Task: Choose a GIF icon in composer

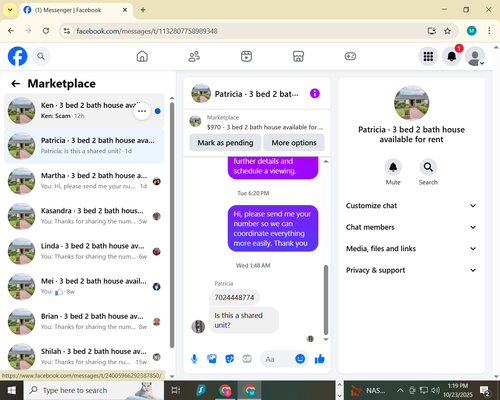Action: (247, 359)
